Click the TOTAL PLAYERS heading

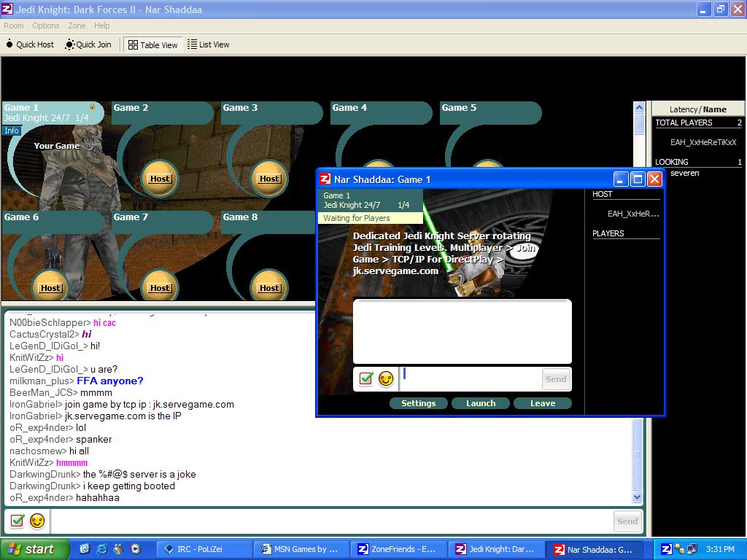(684, 122)
